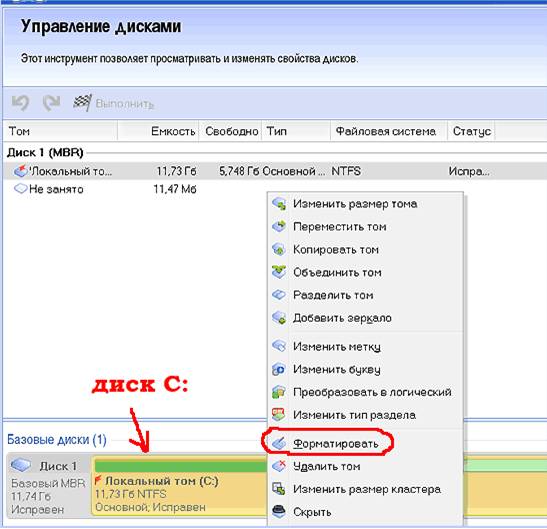
Task: Select Преобразовать в логический menu entry
Action: pyautogui.click(x=365, y=392)
